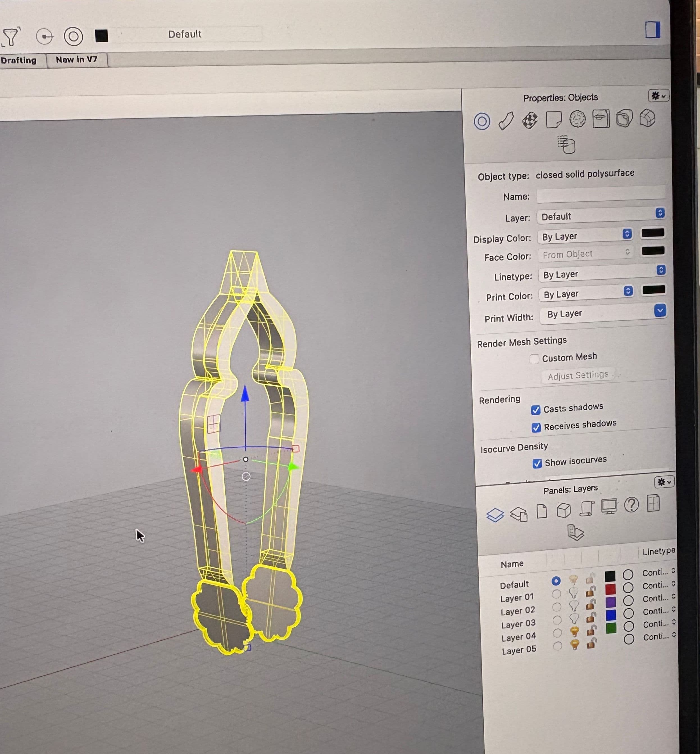Open the Print Width By Layer dropdown
Viewport: 700px width, 754px height.
603,313
